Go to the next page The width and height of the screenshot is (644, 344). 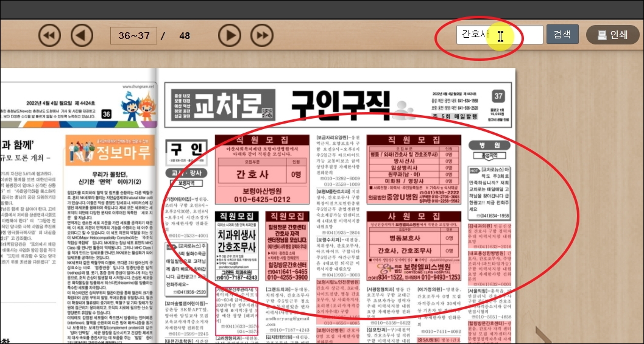pyautogui.click(x=229, y=35)
